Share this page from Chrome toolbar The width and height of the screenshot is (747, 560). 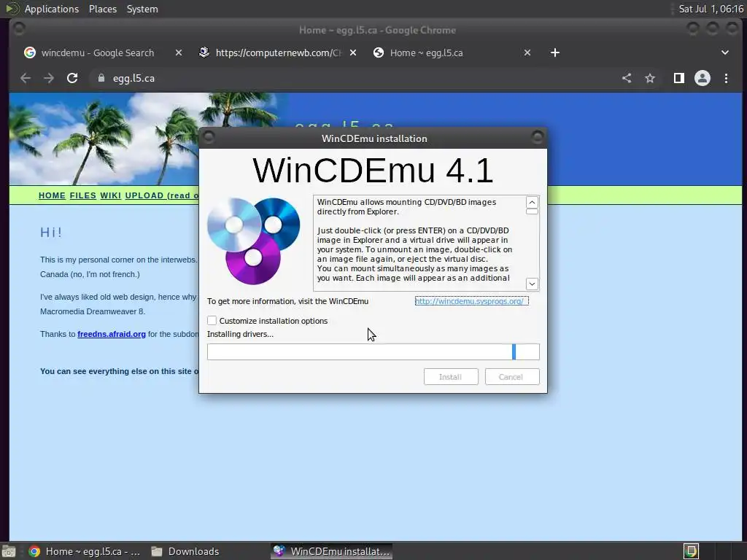627,78
